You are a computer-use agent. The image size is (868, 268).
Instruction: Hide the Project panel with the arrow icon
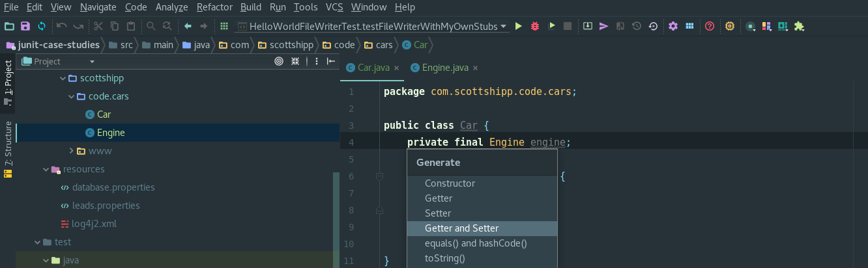pos(331,61)
